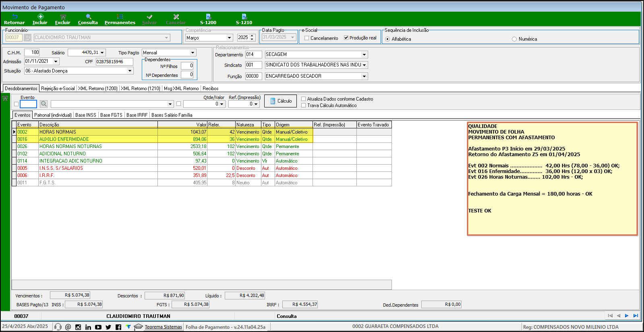Image resolution: width=644 pixels, height=332 pixels.
Task: Click the Evento search magnifier icon
Action: (x=44, y=104)
